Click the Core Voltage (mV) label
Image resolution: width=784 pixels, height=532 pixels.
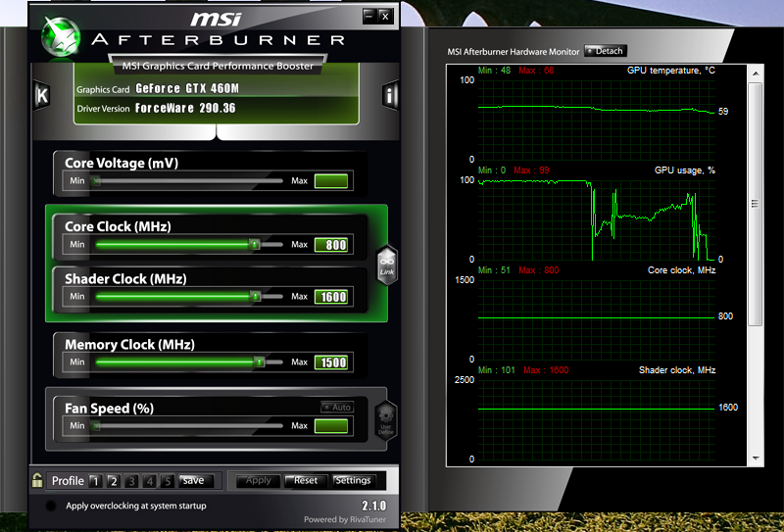coord(122,163)
